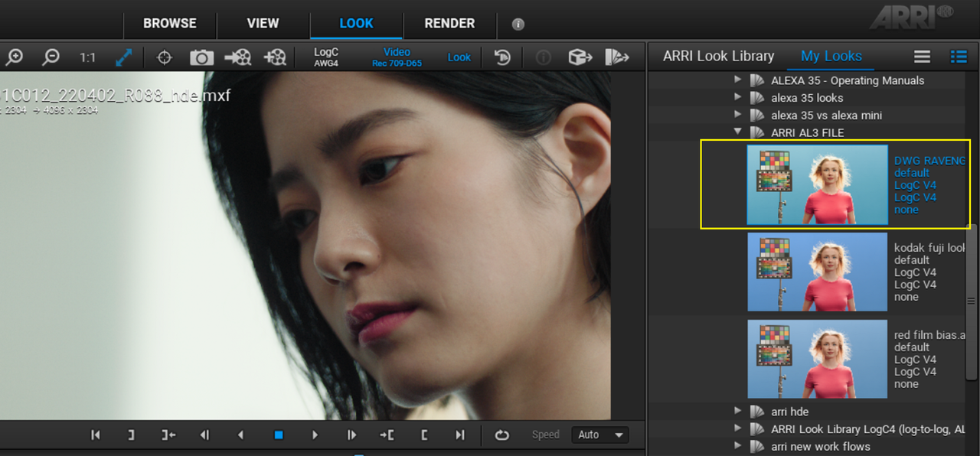Viewport: 980px width, 456px height.
Task: Select kodak fuji look thumbnail
Action: tap(818, 272)
